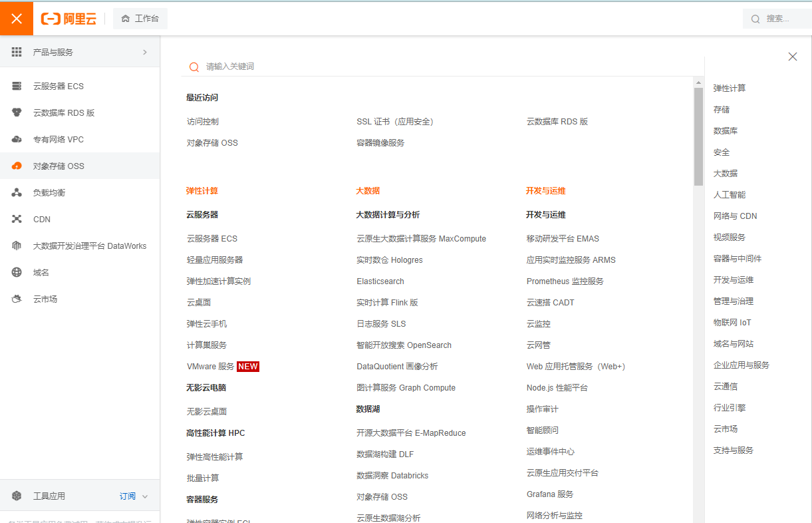
Task: Click the 云服务器 ECS server icon
Action: [x=17, y=86]
